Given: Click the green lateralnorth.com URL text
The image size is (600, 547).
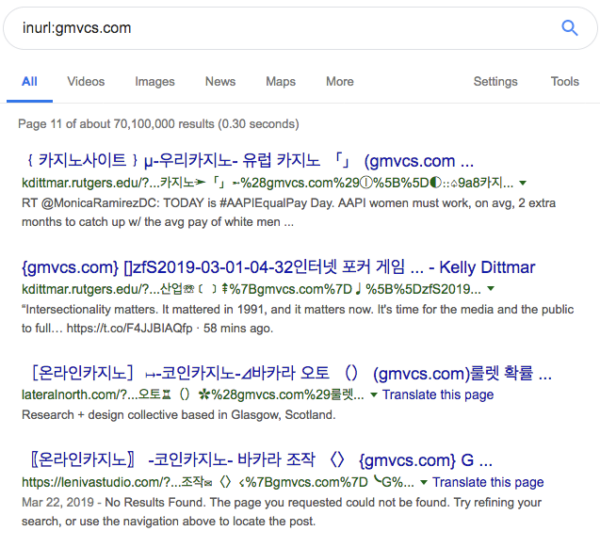Looking at the screenshot, I should click(x=193, y=395).
